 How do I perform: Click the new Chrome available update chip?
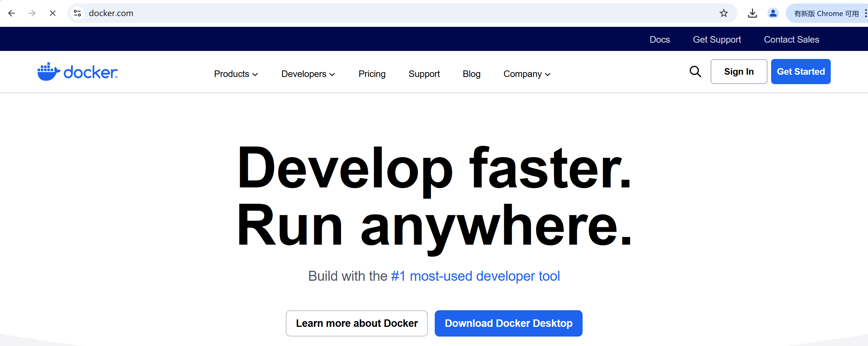coord(826,13)
